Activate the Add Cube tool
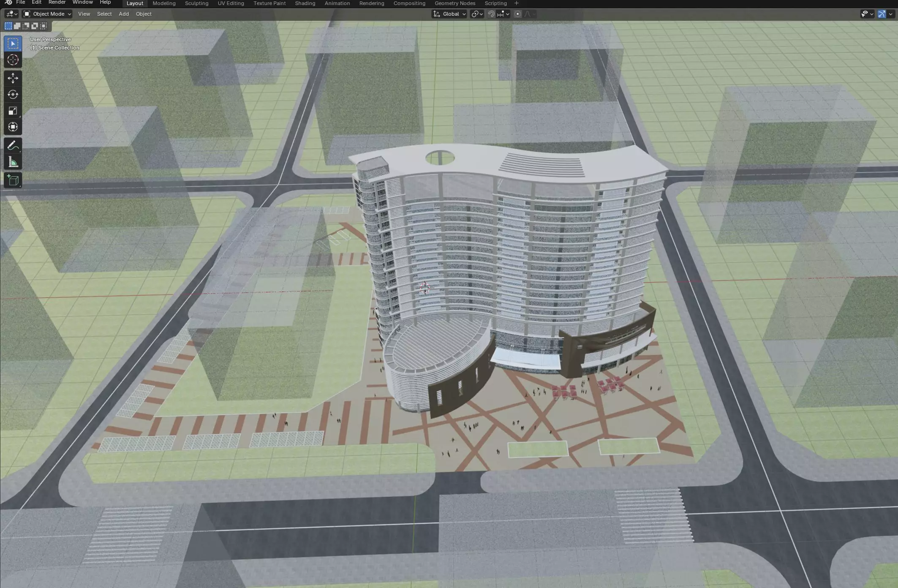The width and height of the screenshot is (898, 588). click(x=13, y=180)
